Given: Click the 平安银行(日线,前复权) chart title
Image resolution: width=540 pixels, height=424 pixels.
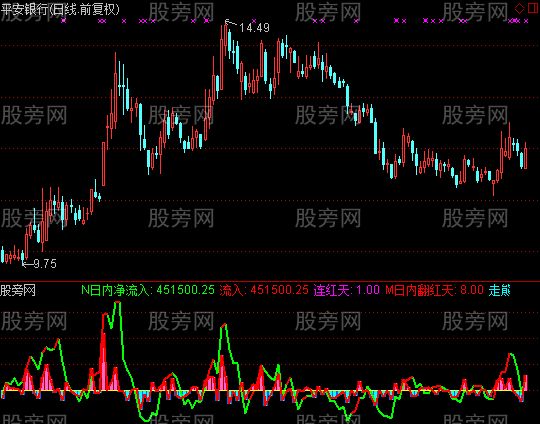Looking at the screenshot, I should (60, 9).
